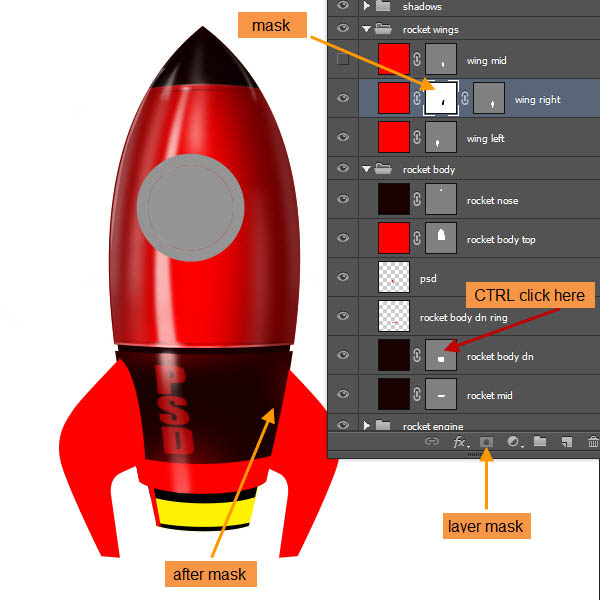600x600 pixels.
Task: Click red color thumbnail of rocket body top
Action: [x=395, y=238]
